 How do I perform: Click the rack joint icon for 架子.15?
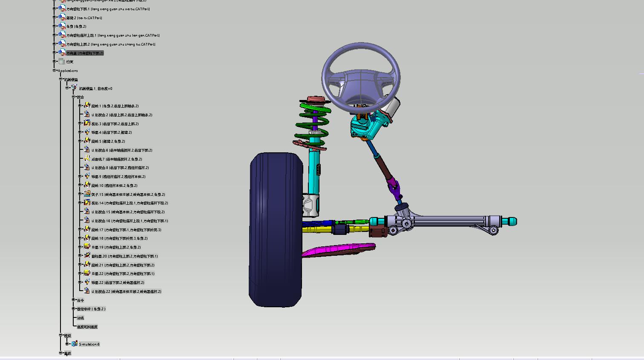click(87, 194)
